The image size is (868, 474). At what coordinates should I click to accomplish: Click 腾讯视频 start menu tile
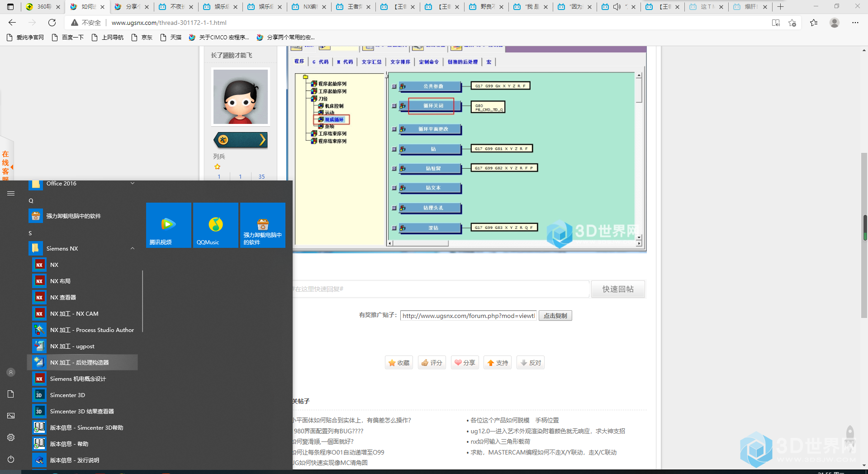[169, 225]
